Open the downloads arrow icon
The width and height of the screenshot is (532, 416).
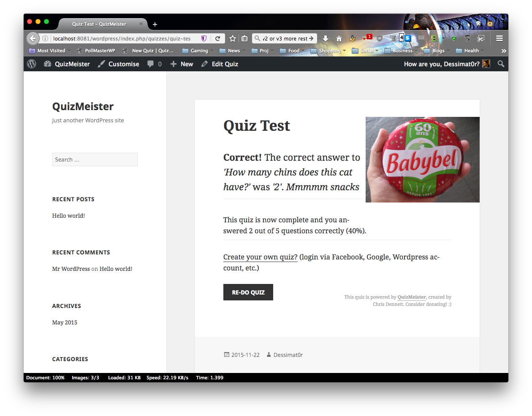click(x=326, y=38)
